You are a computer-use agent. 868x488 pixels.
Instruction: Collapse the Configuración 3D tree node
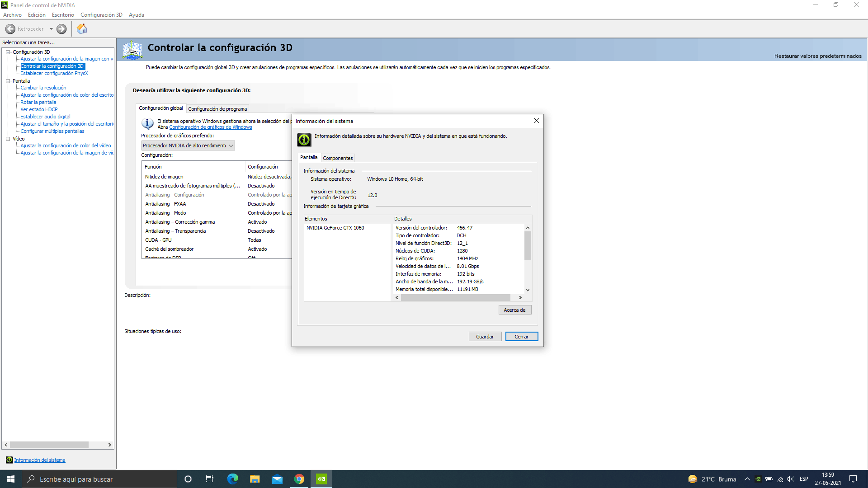click(x=8, y=52)
